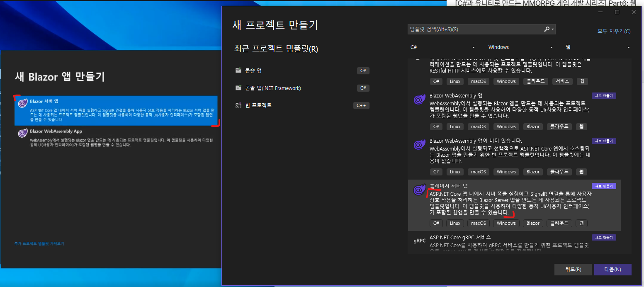Image resolution: width=644 pixels, height=287 pixels.
Task: Click the 블레이저 서버 앱 template icon
Action: point(419,190)
